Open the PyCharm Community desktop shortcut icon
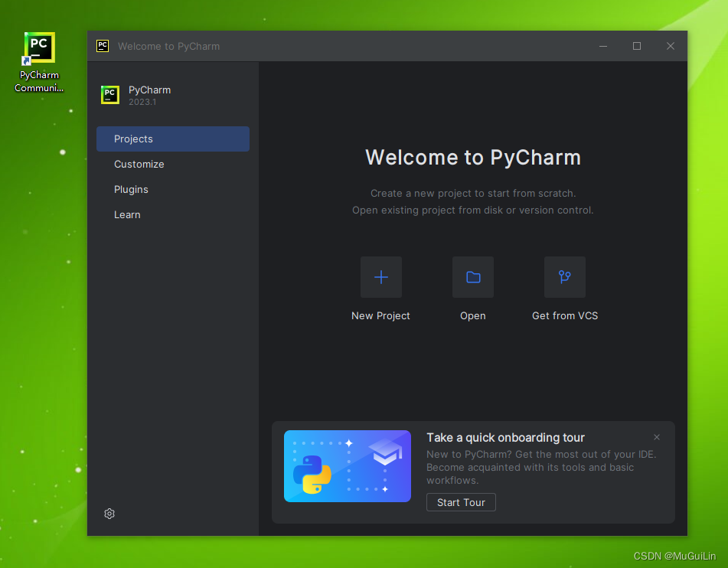Image resolution: width=728 pixels, height=568 pixels. click(39, 61)
